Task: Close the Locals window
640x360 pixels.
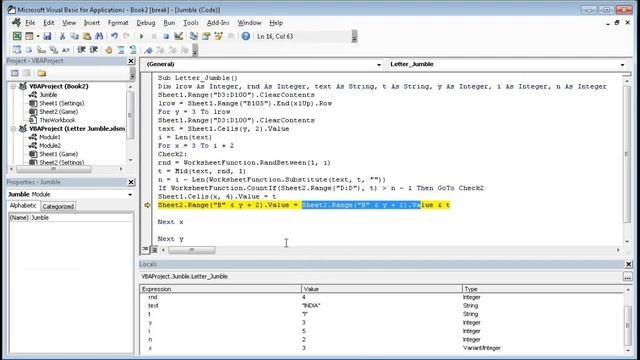Action: pos(629,264)
